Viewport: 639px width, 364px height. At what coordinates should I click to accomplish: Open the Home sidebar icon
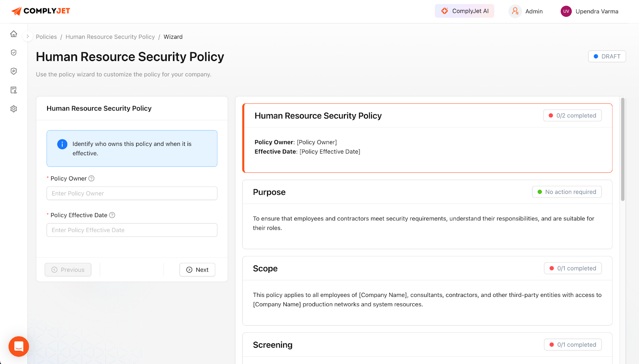pyautogui.click(x=14, y=34)
